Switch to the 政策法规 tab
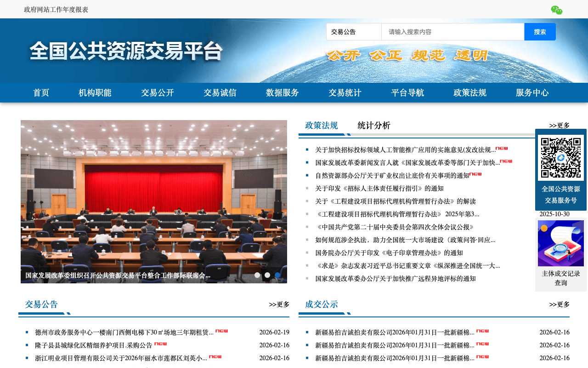Viewport: 588px width, 368px height. click(320, 125)
